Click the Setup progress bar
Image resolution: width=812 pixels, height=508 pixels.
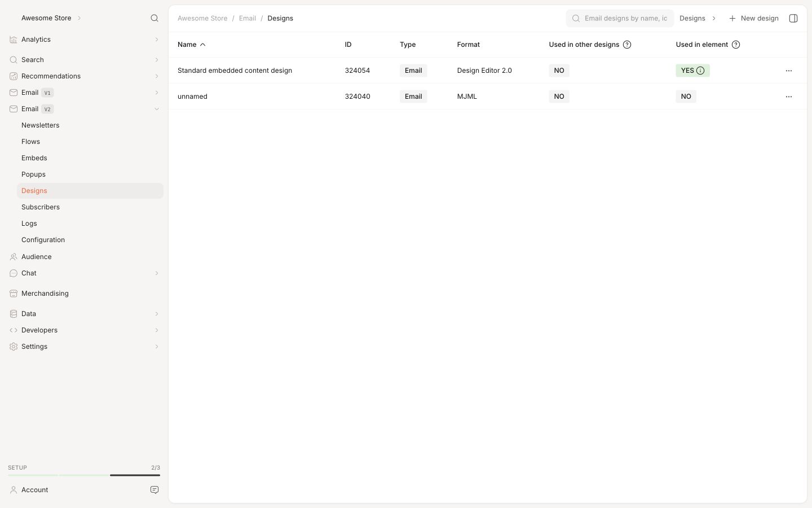pyautogui.click(x=84, y=475)
